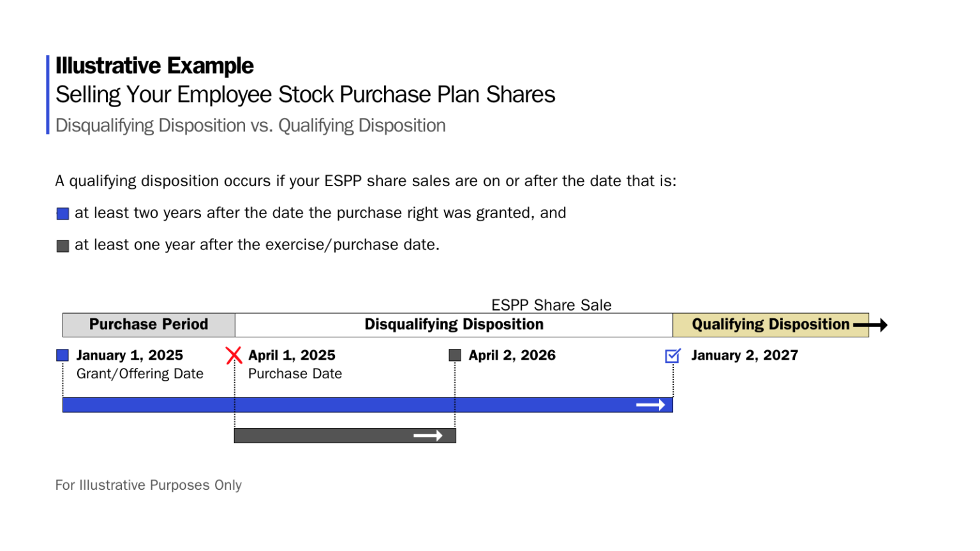
Task: Click the black arrow after Qualifying Disposition
Action: (870, 325)
